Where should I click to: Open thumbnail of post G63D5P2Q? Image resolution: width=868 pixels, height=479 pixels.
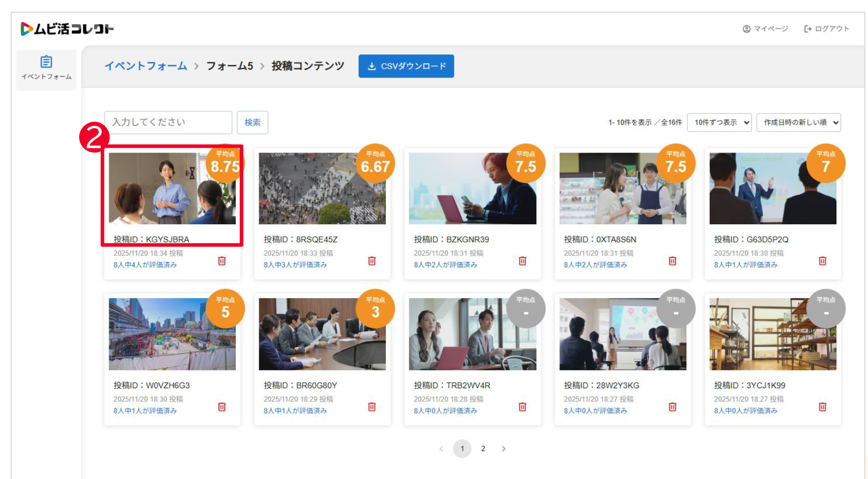click(x=773, y=188)
